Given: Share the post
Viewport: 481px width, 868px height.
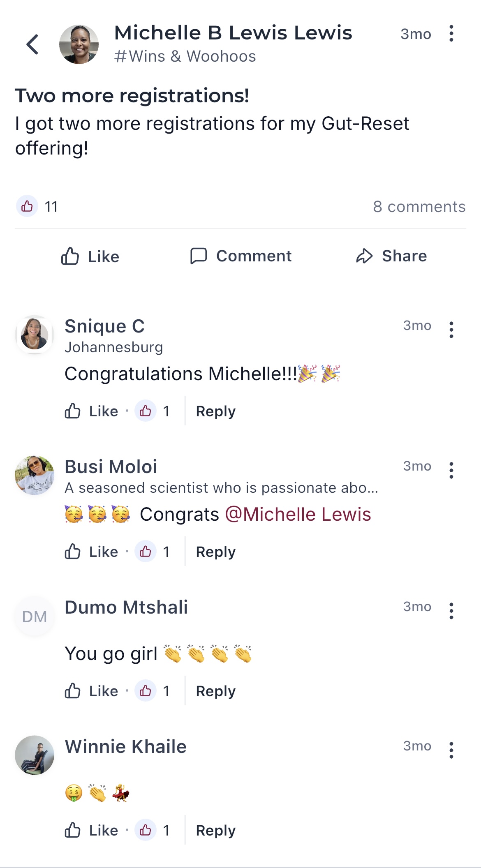Looking at the screenshot, I should point(391,256).
